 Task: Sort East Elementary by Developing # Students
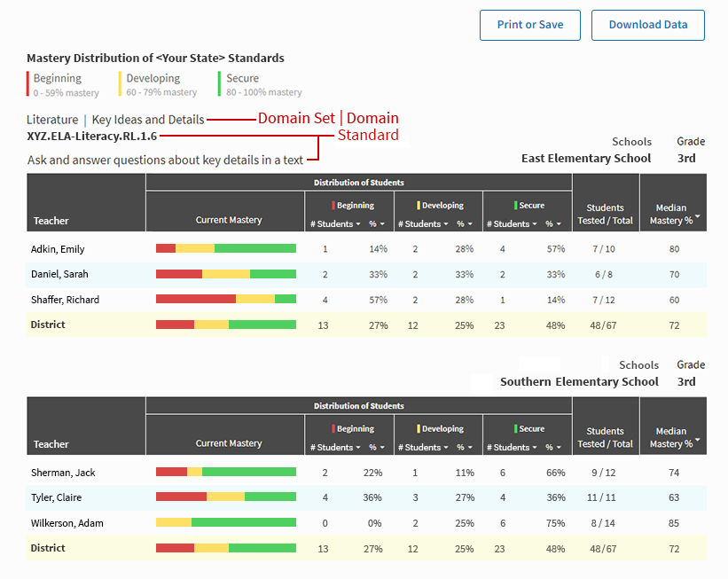[423, 223]
